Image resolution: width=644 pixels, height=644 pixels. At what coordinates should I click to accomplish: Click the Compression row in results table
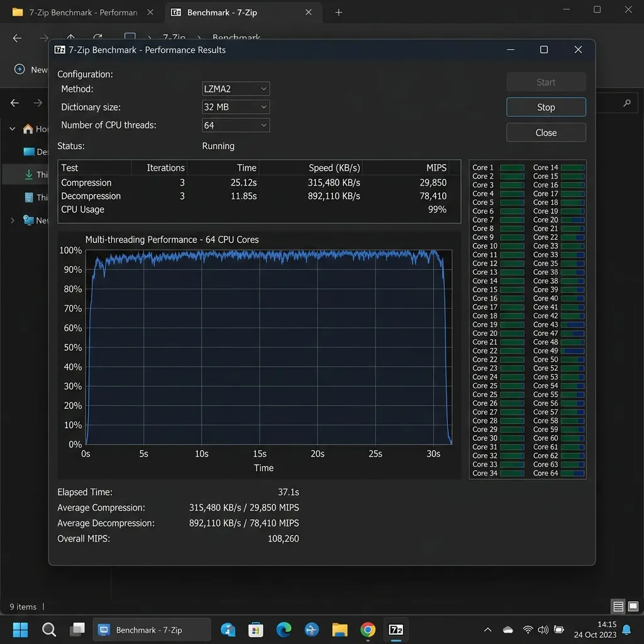(258, 182)
